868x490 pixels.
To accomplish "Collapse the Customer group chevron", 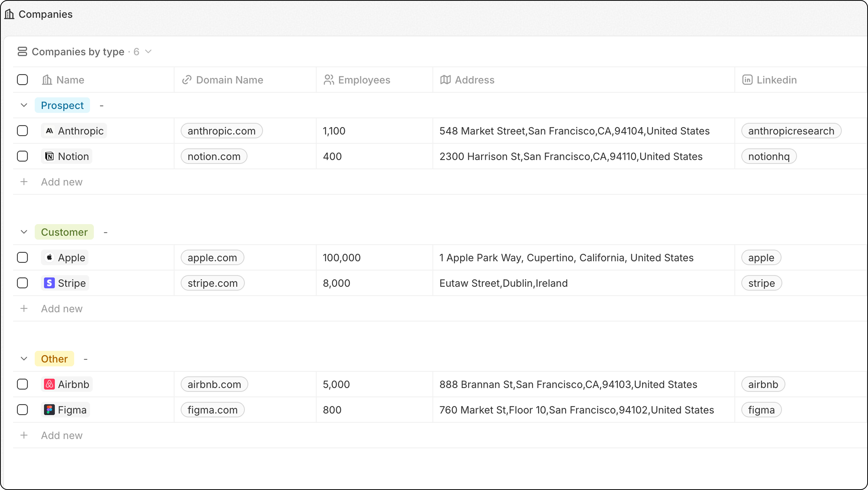I will (x=24, y=232).
